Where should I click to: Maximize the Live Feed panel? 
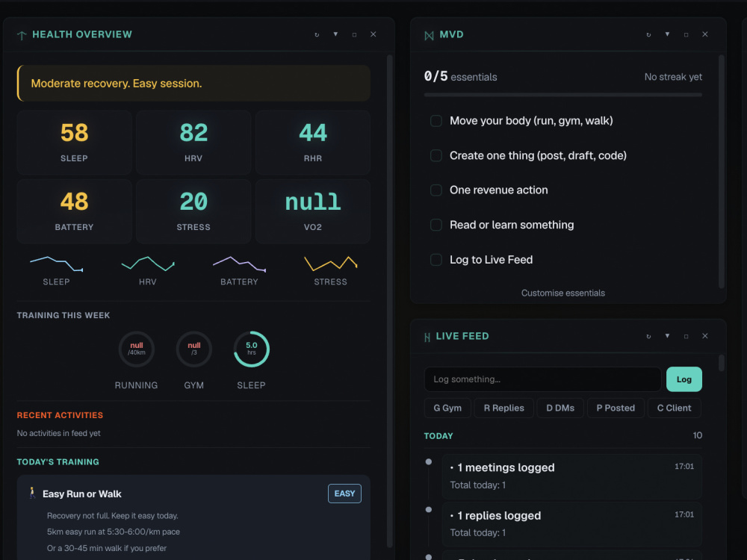coord(686,336)
